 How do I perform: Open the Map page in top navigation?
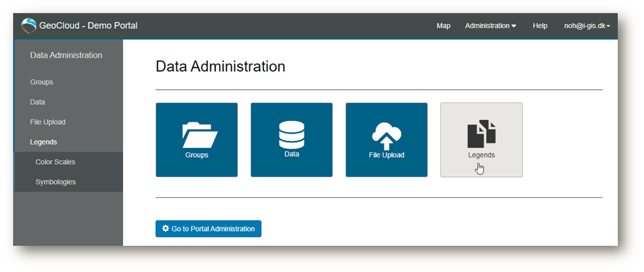pyautogui.click(x=443, y=26)
